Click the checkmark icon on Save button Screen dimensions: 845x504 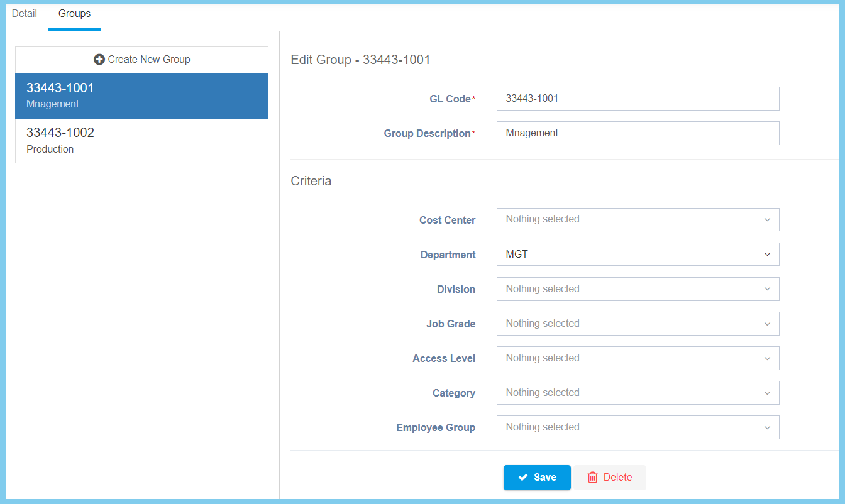(x=522, y=478)
